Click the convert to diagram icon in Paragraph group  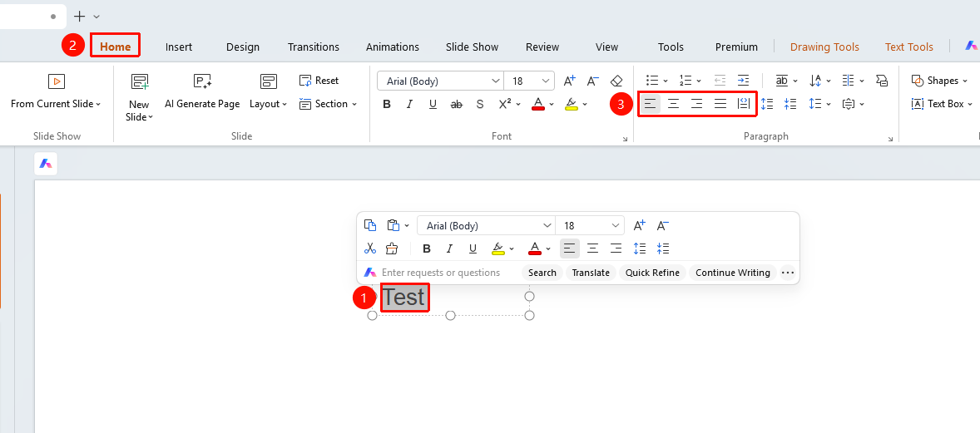click(882, 80)
